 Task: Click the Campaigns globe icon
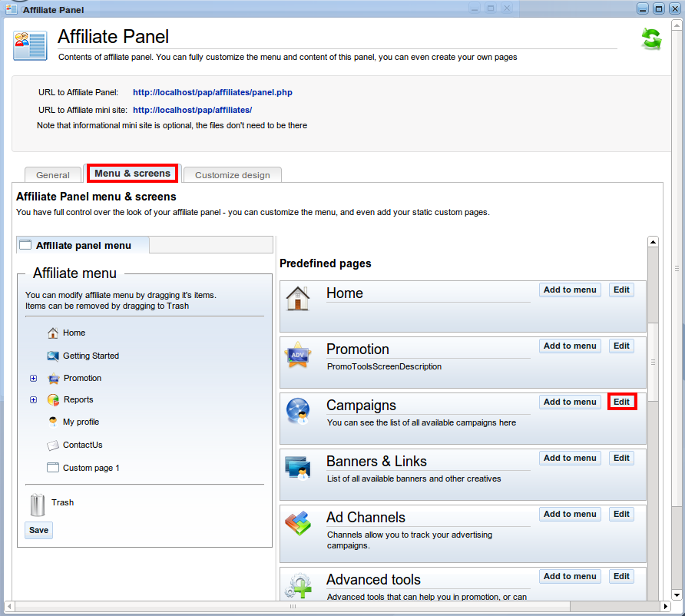coord(298,411)
